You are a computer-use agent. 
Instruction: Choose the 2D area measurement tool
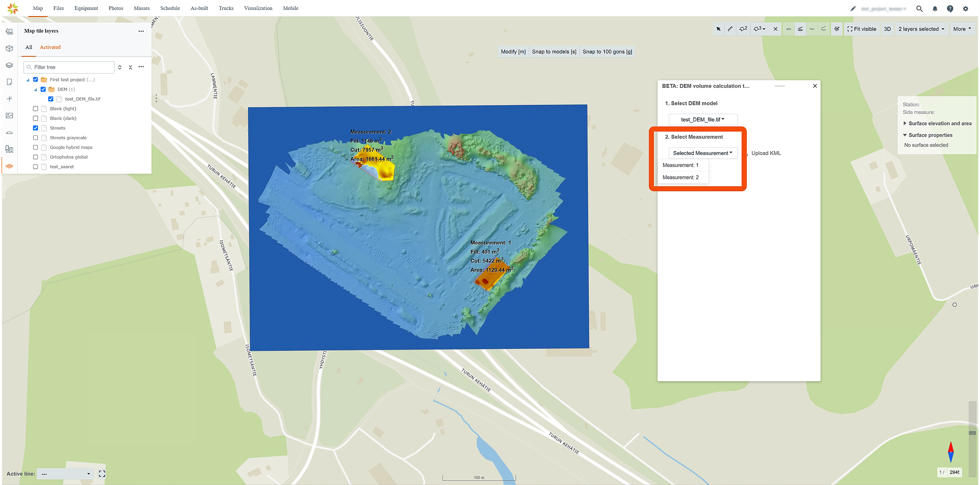743,29
